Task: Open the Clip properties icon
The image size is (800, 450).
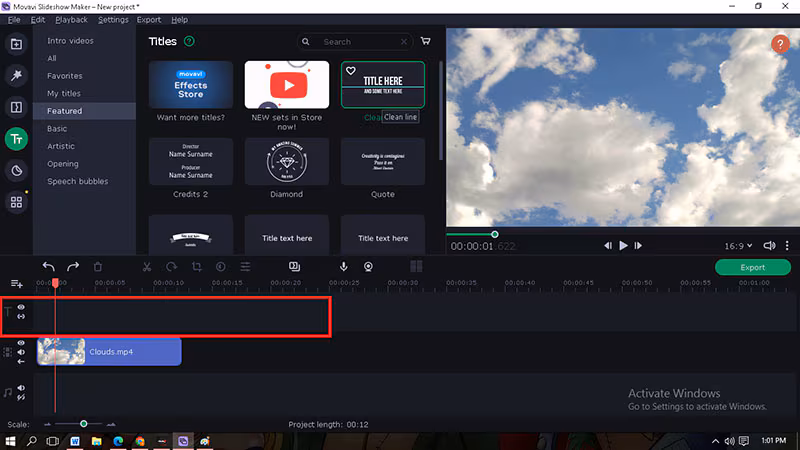Action: 245,266
